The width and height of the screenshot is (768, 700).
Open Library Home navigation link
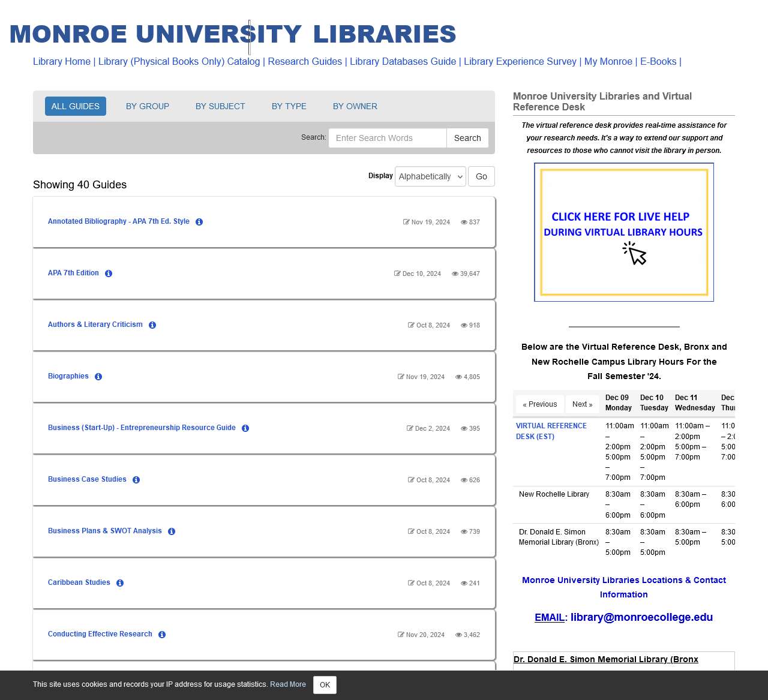62,61
